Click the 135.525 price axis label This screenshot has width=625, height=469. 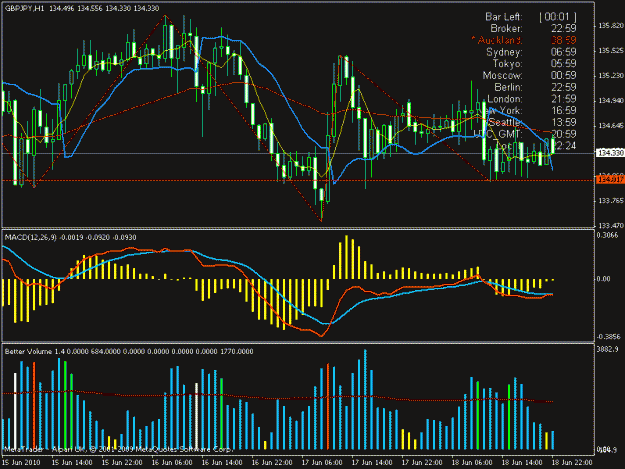610,51
